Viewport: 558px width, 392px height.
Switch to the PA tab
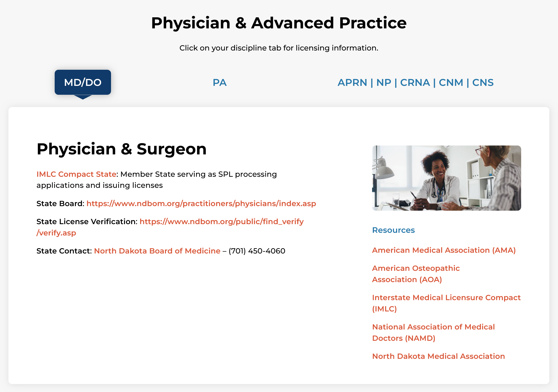(219, 82)
